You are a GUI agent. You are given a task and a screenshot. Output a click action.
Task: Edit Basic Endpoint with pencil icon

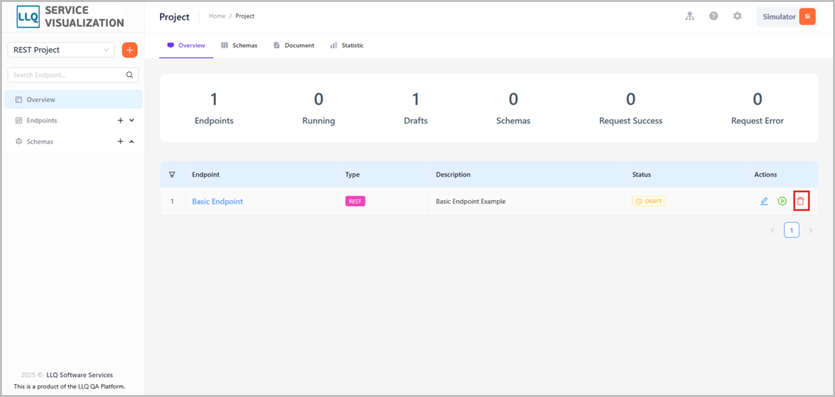(x=764, y=202)
